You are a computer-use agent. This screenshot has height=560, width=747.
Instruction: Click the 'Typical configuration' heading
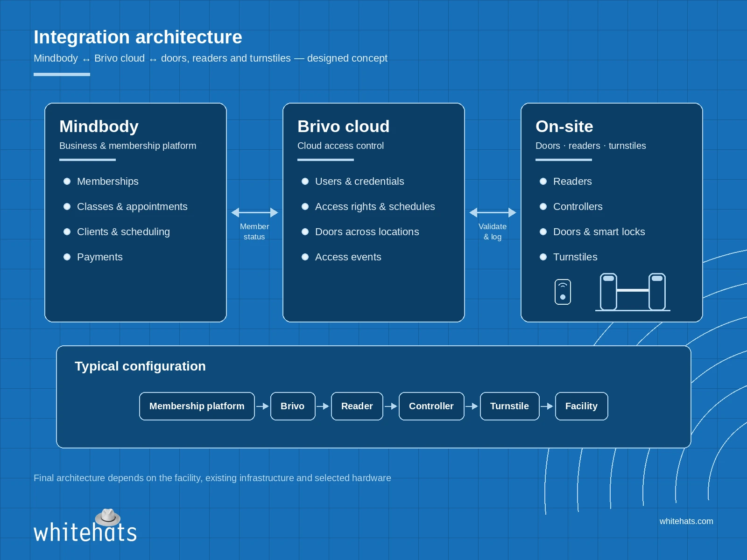(140, 366)
